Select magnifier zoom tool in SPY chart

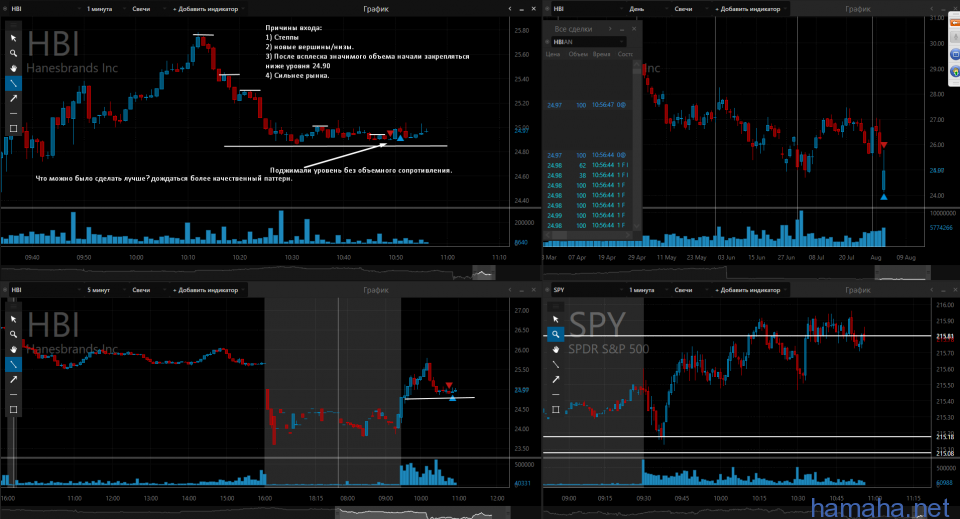click(555, 334)
